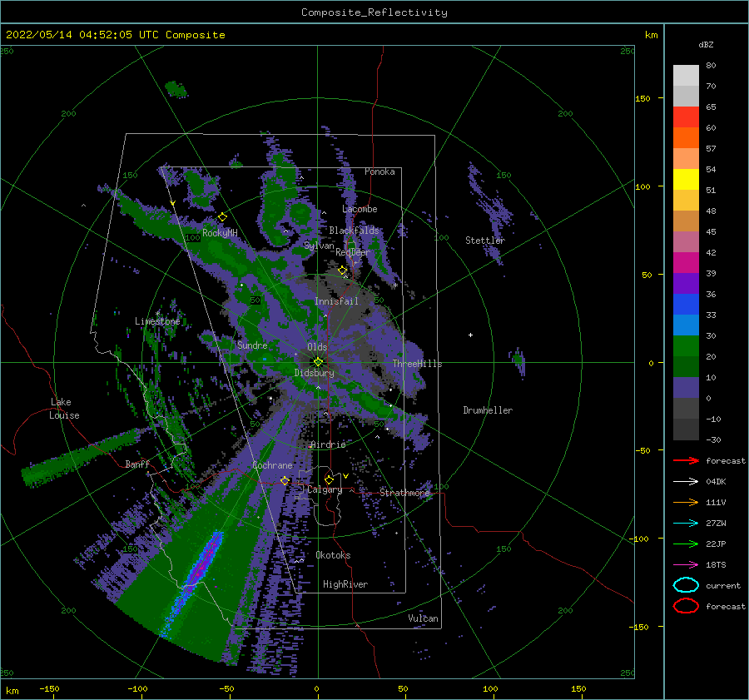Click the white asterisk east of RedDeer
749x700 pixels.
395,285
